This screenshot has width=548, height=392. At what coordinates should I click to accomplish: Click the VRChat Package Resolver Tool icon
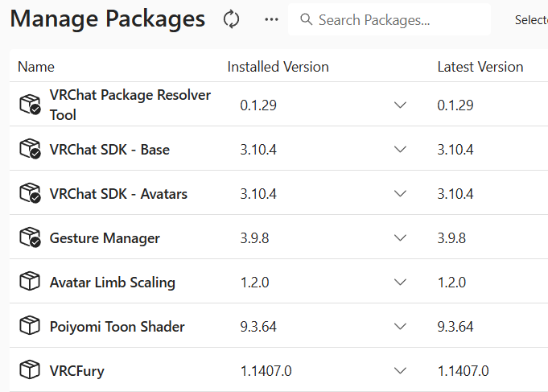(30, 104)
